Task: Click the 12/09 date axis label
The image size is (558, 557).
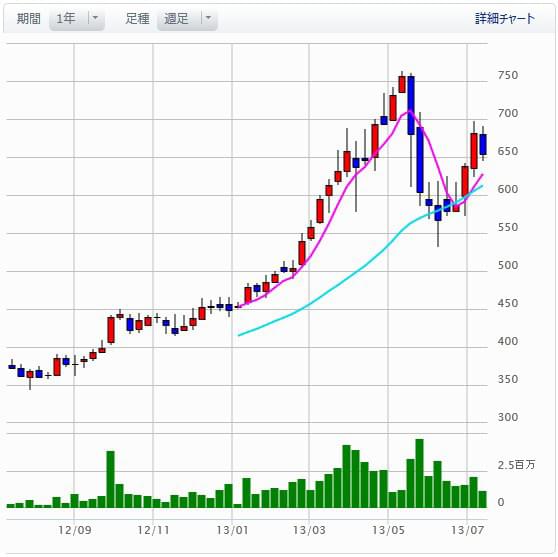Action: click(75, 530)
